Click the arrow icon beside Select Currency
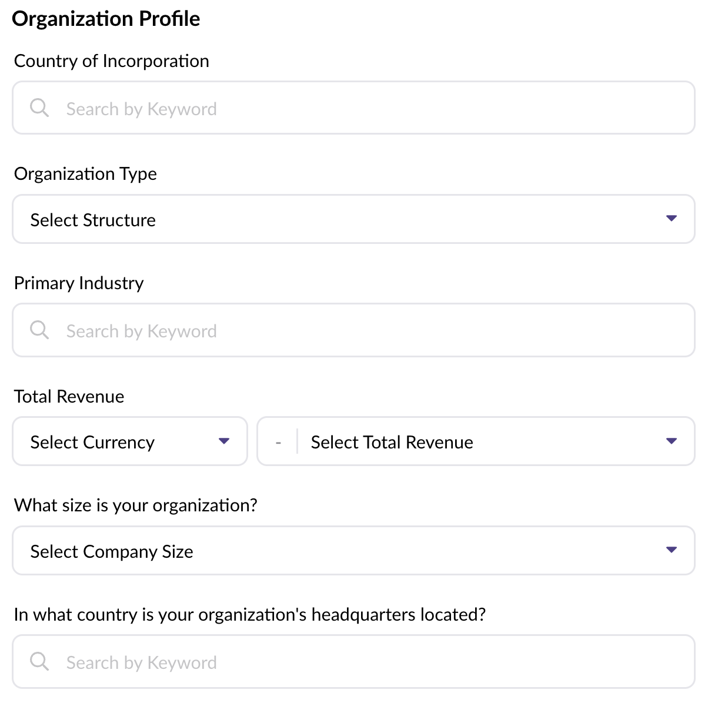 (224, 441)
